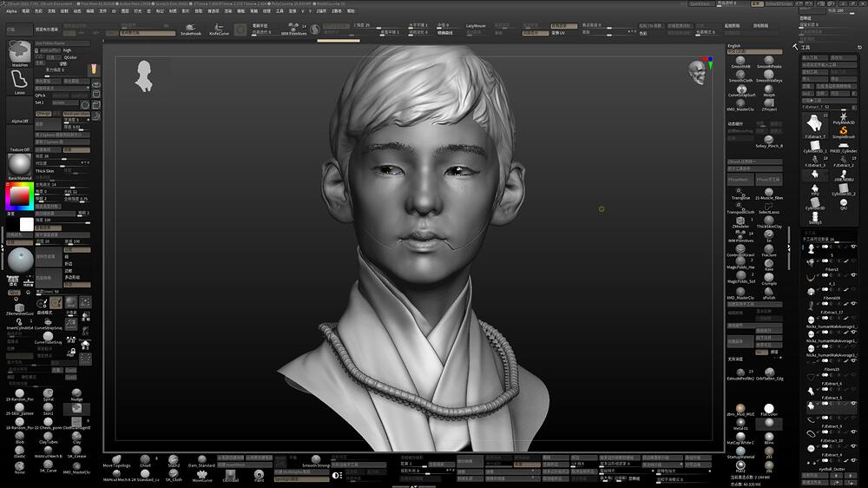Select the FJExtract_7 tool thumbnail
868x488 pixels.
pyautogui.click(x=814, y=126)
